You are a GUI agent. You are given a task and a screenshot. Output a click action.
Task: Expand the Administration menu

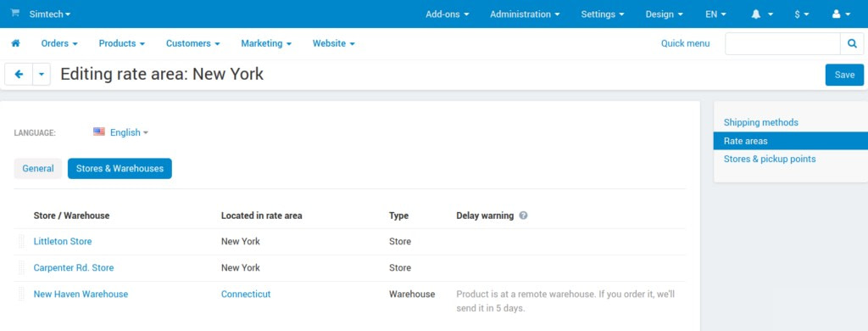click(x=525, y=14)
